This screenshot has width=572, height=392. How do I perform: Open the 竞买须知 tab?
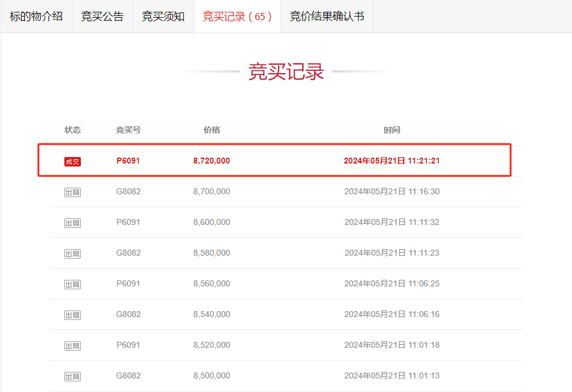tap(163, 17)
